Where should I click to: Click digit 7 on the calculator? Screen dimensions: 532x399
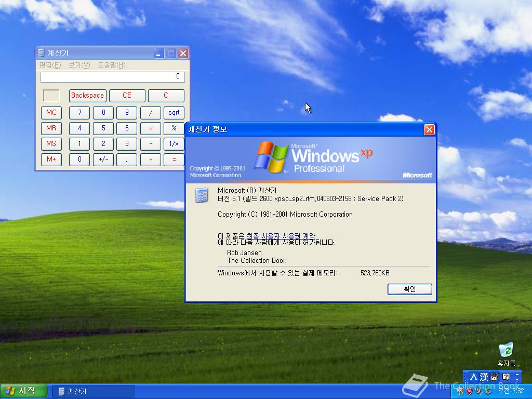[x=79, y=113]
